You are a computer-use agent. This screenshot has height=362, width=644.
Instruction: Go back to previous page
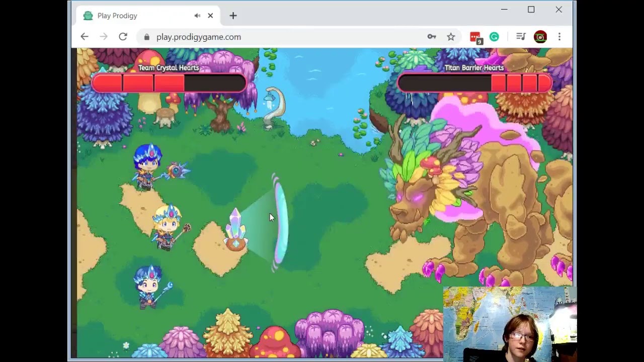[85, 37]
